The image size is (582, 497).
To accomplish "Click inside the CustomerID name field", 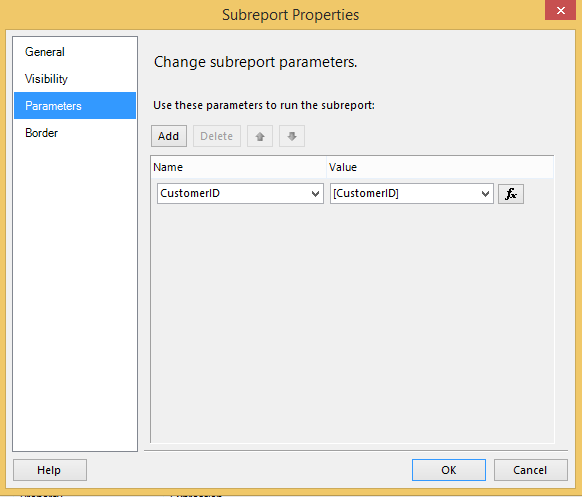I will click(x=234, y=193).
